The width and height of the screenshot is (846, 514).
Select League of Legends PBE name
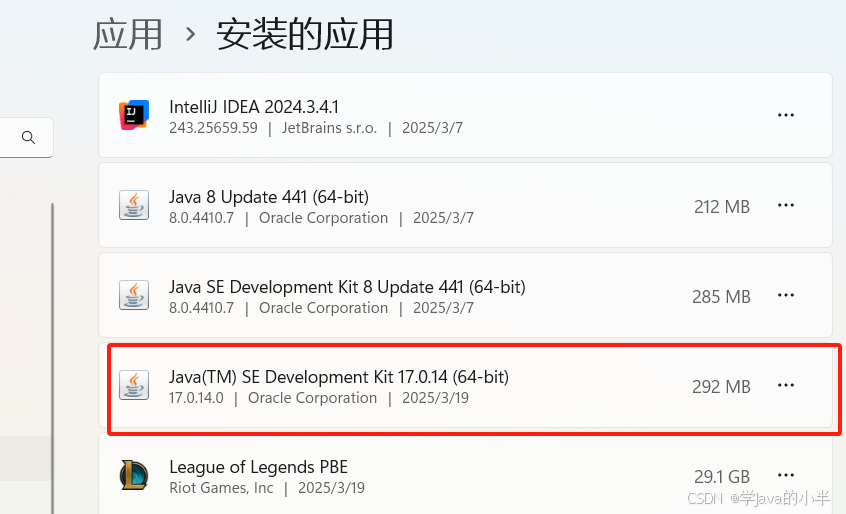(x=258, y=467)
